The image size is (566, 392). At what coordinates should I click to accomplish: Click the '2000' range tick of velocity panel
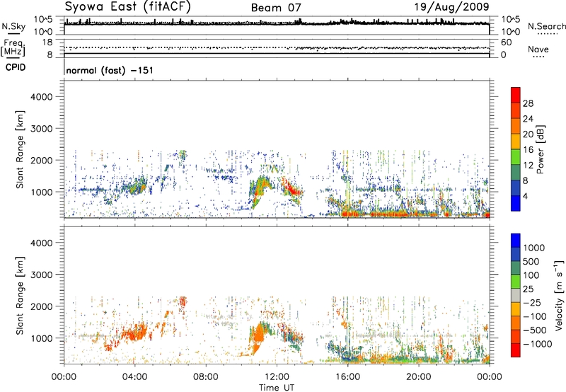point(42,306)
